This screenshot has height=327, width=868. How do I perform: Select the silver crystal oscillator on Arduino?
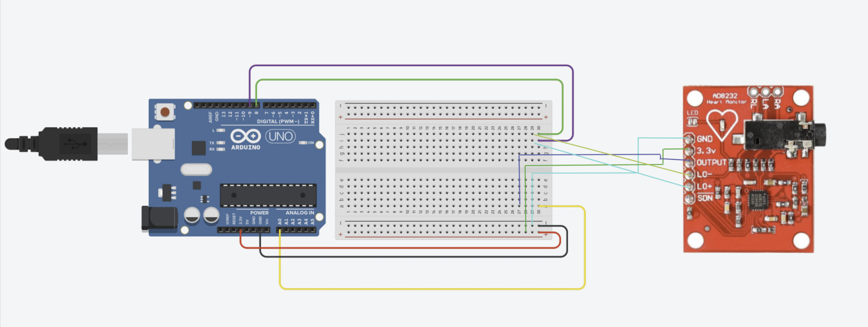pyautogui.click(x=196, y=169)
